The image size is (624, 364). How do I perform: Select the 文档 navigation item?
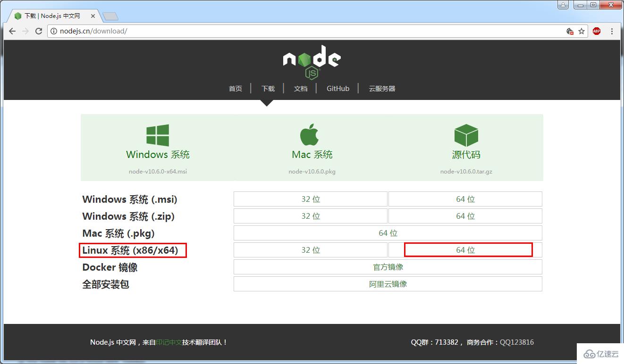[301, 88]
